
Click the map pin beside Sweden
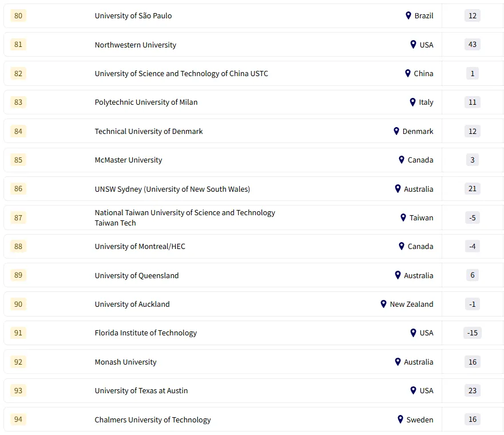pos(400,420)
